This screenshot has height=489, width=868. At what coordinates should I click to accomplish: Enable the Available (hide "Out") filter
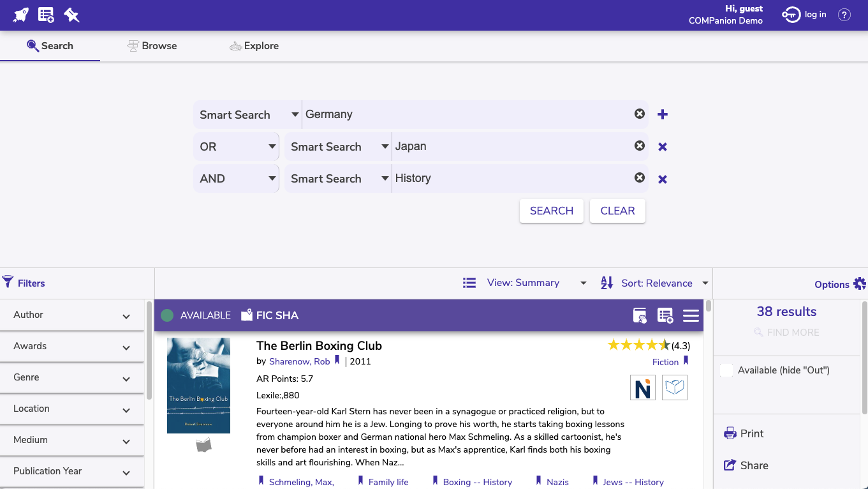pyautogui.click(x=727, y=370)
